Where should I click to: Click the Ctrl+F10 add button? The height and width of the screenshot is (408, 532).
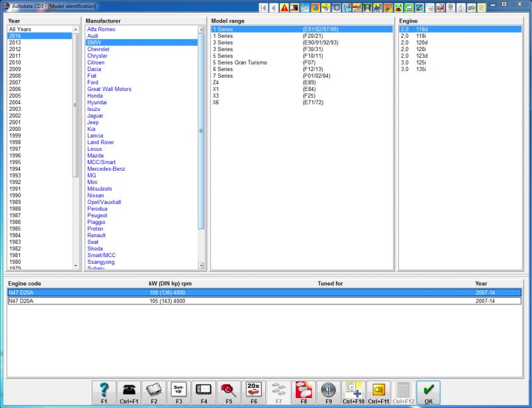(354, 393)
